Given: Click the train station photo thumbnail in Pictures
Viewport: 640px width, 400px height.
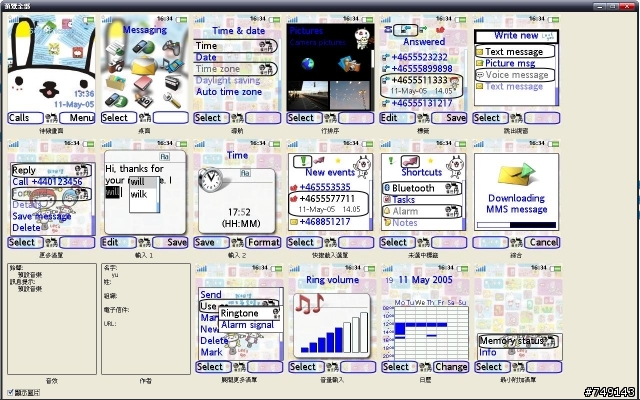Looking at the screenshot, I should (308, 96).
